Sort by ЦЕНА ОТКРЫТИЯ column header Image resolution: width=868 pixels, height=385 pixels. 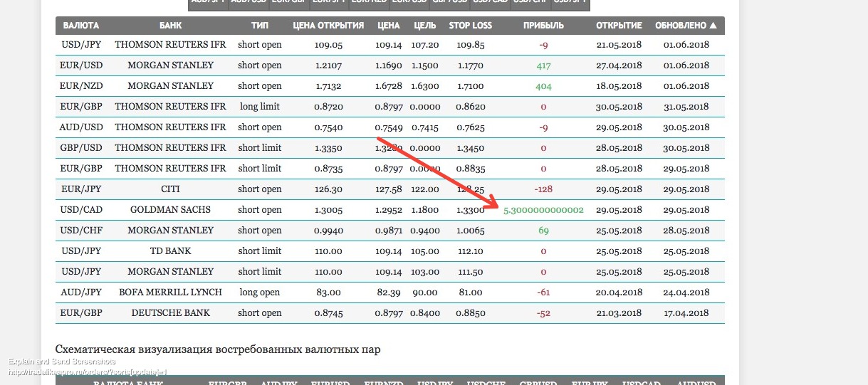pyautogui.click(x=328, y=26)
